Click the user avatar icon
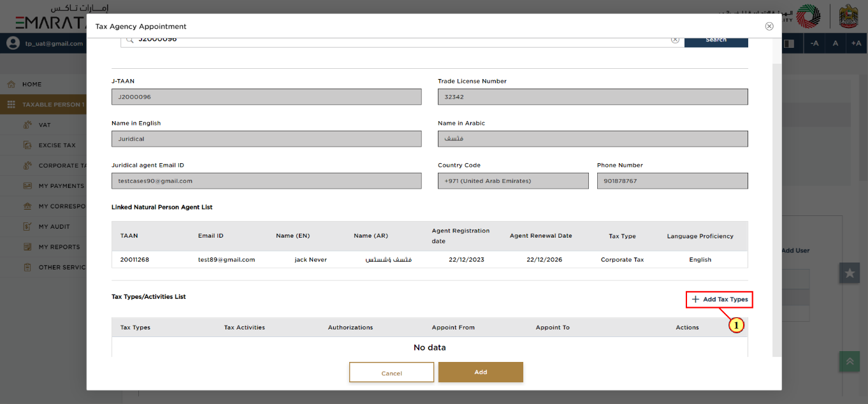This screenshot has width=868, height=404. tap(13, 43)
